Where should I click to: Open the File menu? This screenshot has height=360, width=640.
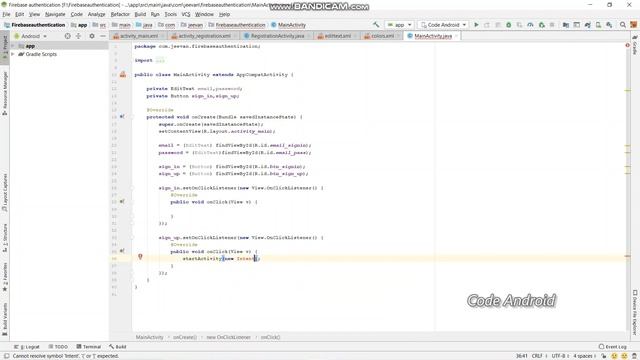(6, 14)
